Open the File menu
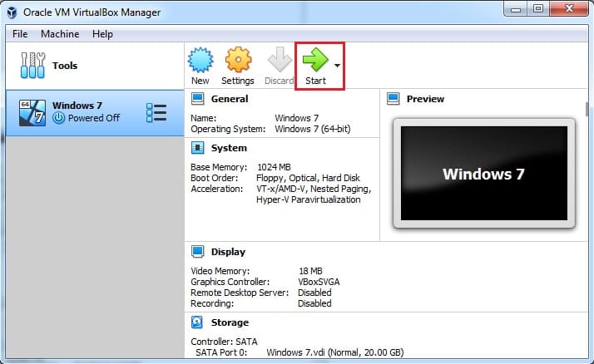The width and height of the screenshot is (594, 364). click(x=20, y=34)
